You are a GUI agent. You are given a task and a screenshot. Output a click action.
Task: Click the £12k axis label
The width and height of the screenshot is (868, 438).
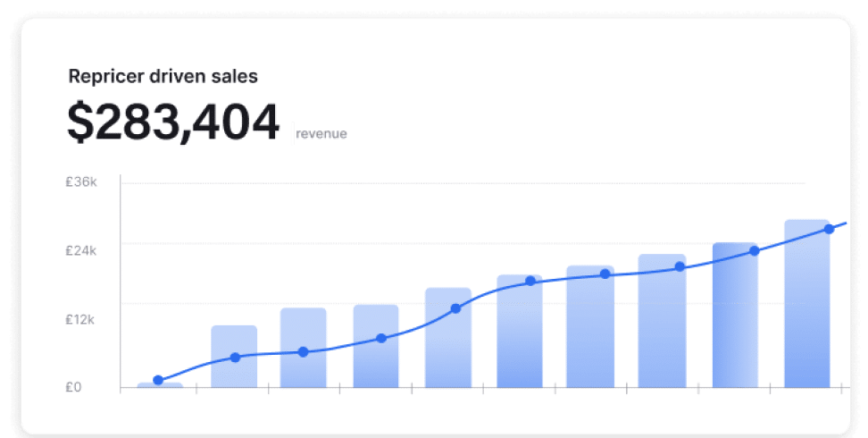(x=79, y=320)
